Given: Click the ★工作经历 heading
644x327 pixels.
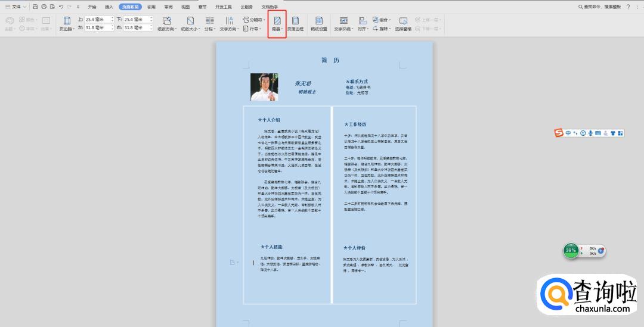Looking at the screenshot, I should click(355, 124).
